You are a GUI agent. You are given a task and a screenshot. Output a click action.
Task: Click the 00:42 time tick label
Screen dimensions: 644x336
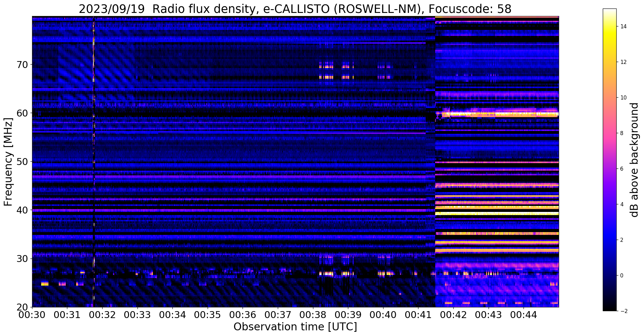pos(453,315)
